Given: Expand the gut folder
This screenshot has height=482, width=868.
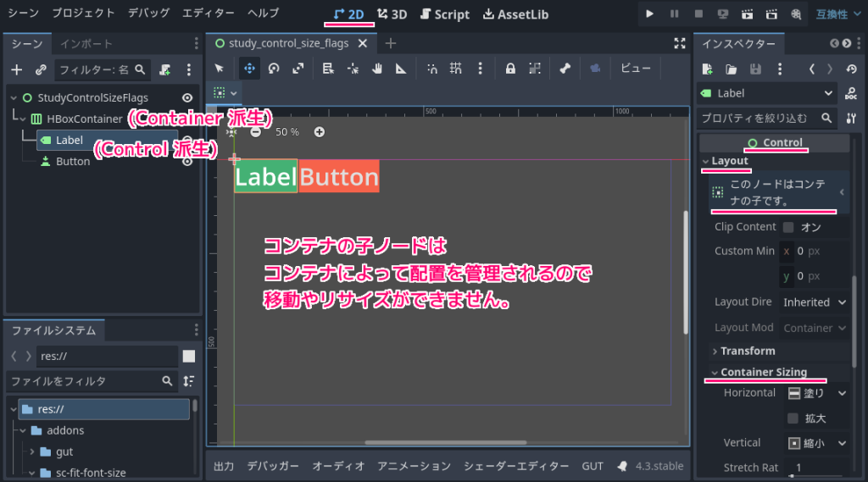Looking at the screenshot, I should pos(32,452).
